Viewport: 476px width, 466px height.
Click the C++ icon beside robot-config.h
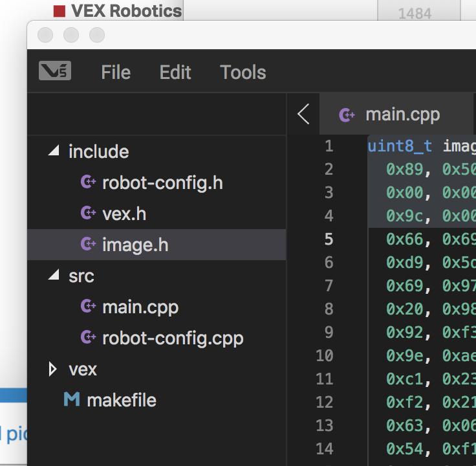click(x=88, y=183)
